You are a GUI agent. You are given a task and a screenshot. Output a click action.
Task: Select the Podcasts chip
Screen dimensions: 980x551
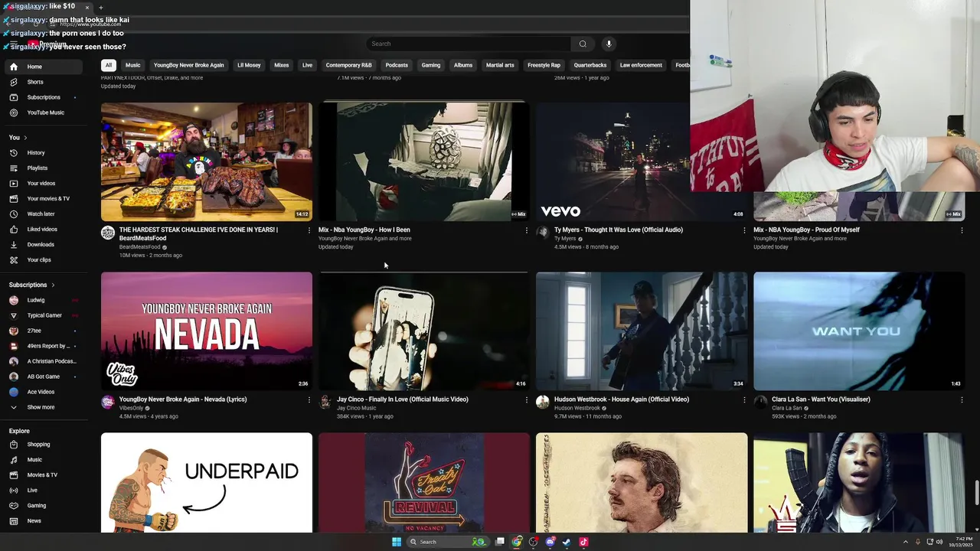click(x=397, y=65)
